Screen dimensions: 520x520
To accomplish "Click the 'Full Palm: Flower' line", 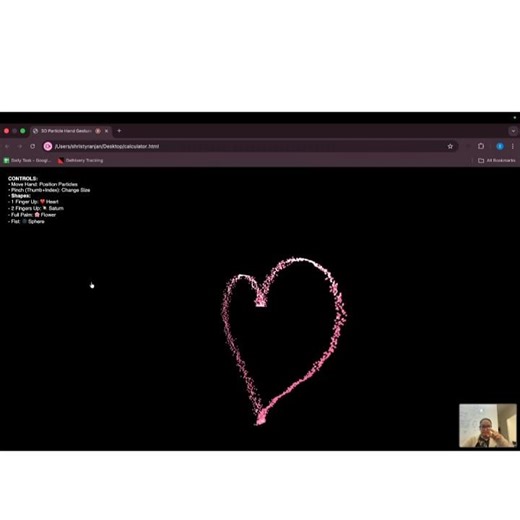I will pos(32,215).
